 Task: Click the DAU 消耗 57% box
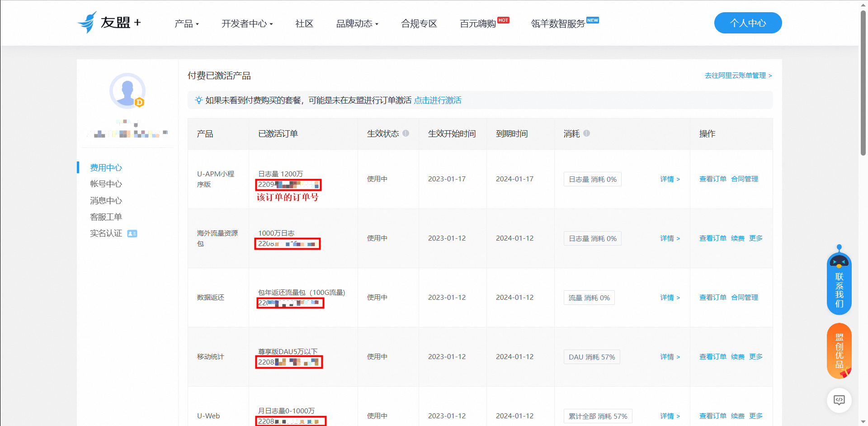click(592, 357)
